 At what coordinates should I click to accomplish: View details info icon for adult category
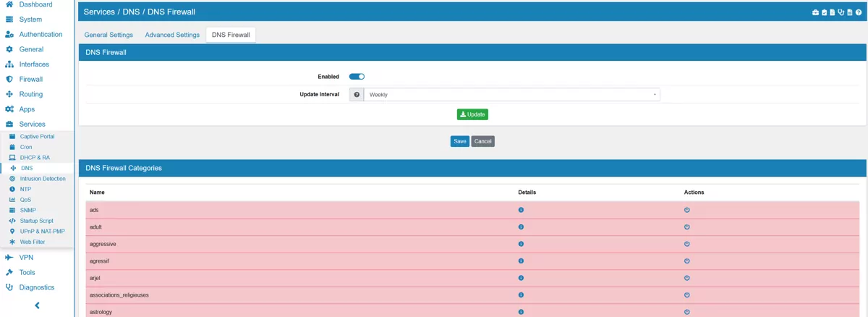tap(521, 227)
